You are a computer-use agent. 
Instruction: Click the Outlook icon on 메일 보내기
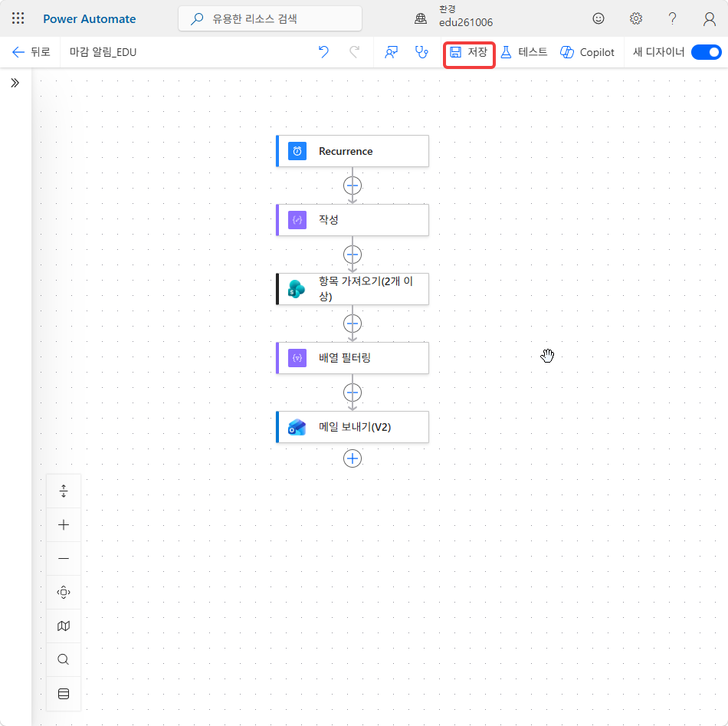point(297,427)
